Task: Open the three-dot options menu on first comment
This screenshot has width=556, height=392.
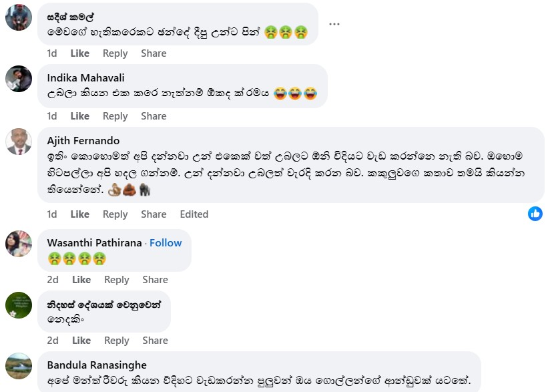Action: (x=334, y=24)
